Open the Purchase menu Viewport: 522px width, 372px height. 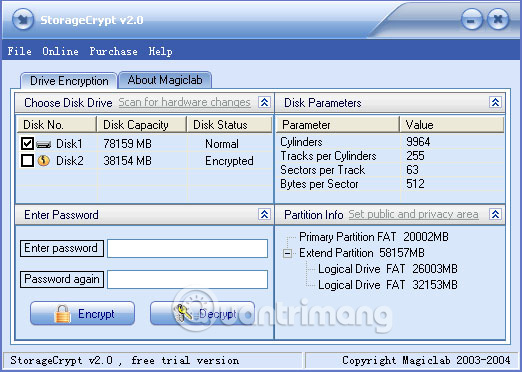pyautogui.click(x=113, y=51)
